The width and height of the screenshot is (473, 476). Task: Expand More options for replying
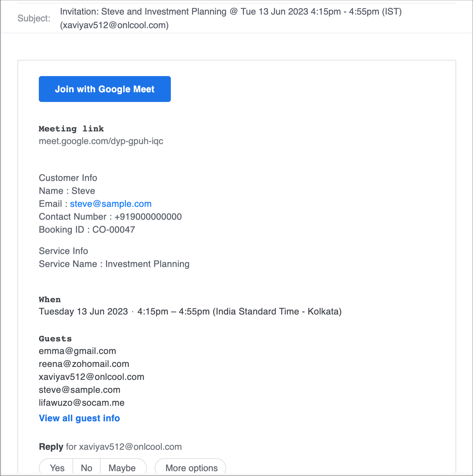pos(191,468)
